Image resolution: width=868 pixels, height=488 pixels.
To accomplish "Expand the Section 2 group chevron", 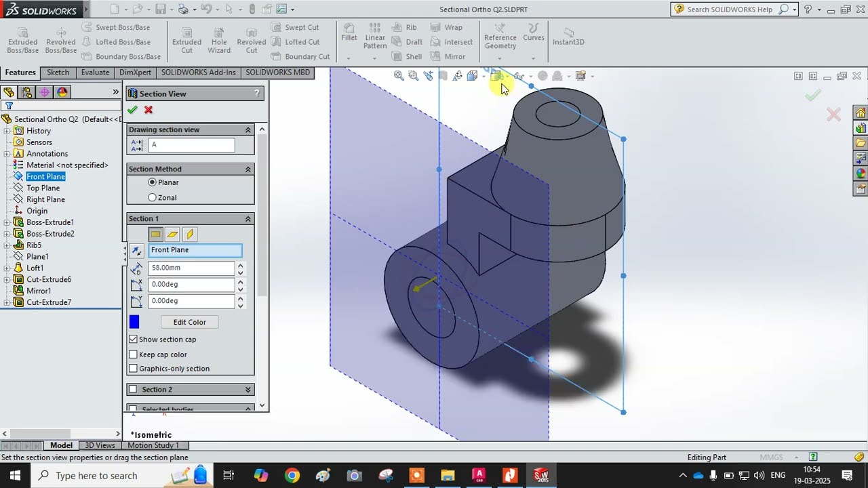I will click(x=248, y=390).
